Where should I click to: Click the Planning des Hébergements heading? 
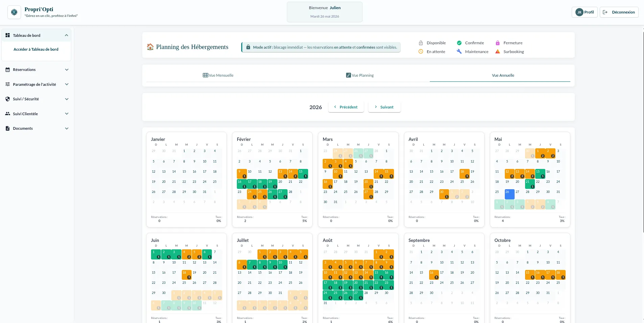pos(192,47)
